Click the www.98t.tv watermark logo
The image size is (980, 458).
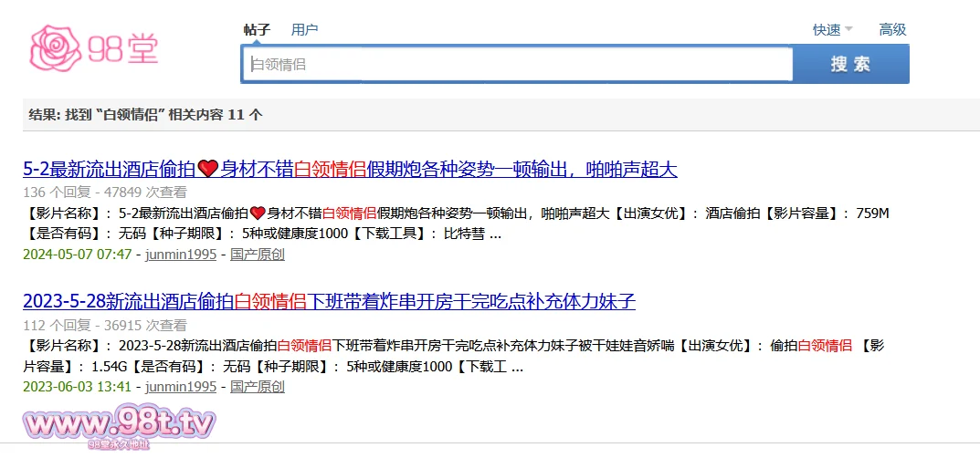tap(120, 425)
